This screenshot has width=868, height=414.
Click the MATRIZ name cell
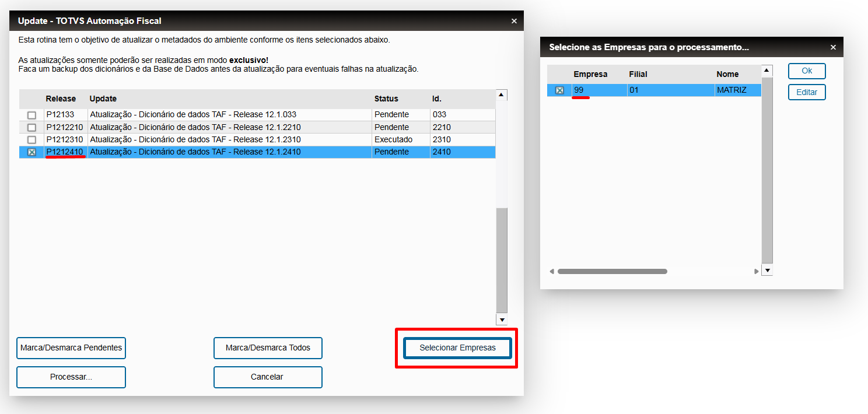tap(738, 90)
